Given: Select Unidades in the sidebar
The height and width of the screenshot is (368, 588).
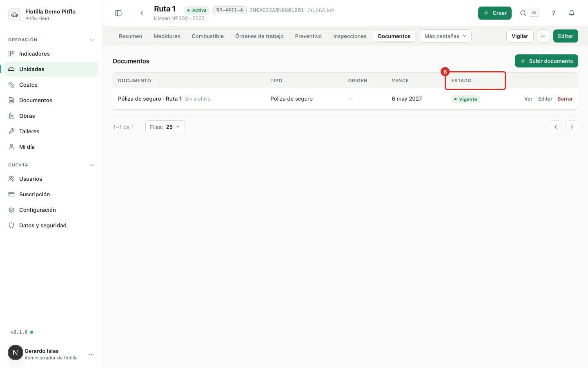Looking at the screenshot, I should pos(51,69).
